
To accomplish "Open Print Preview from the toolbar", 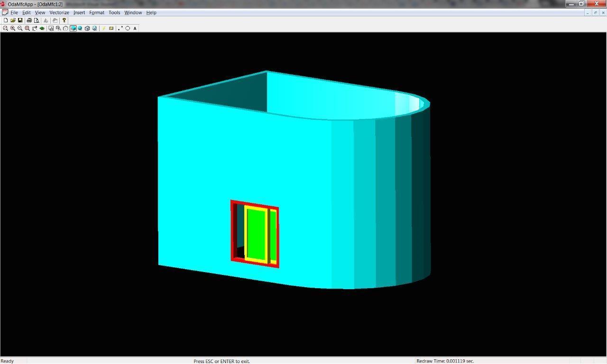I will click(37, 20).
